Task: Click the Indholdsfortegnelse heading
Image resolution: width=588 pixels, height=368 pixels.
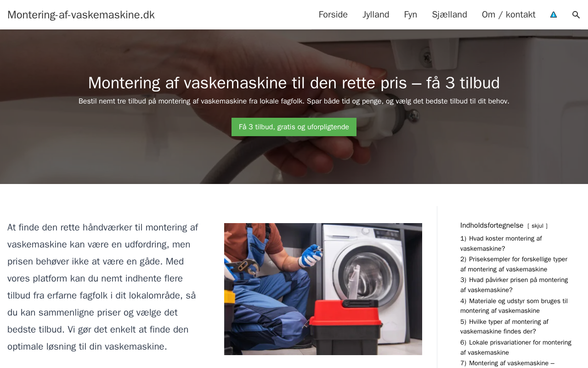Action: pos(492,225)
